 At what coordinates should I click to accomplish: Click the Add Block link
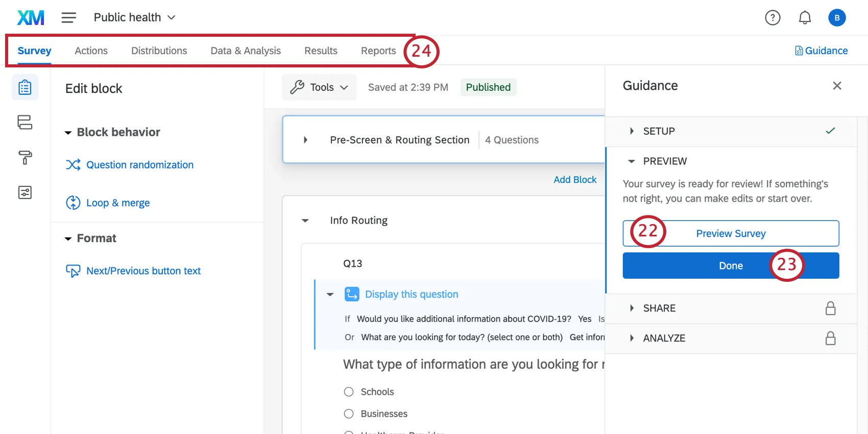pos(575,180)
